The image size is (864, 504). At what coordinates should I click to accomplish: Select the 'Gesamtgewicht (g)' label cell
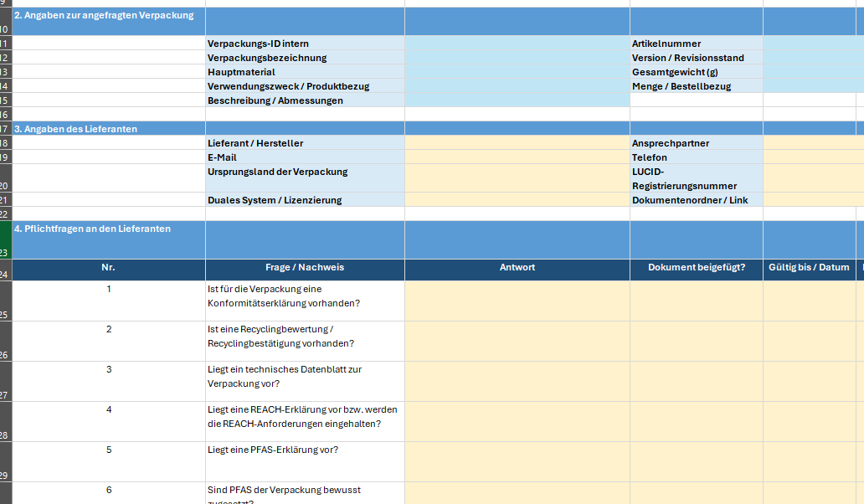(x=697, y=72)
